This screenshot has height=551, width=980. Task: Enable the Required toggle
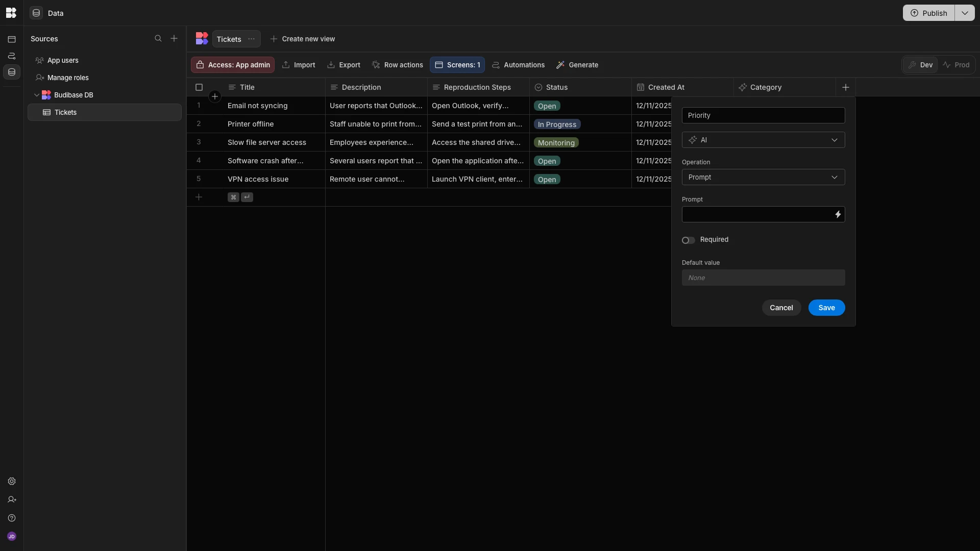click(688, 240)
